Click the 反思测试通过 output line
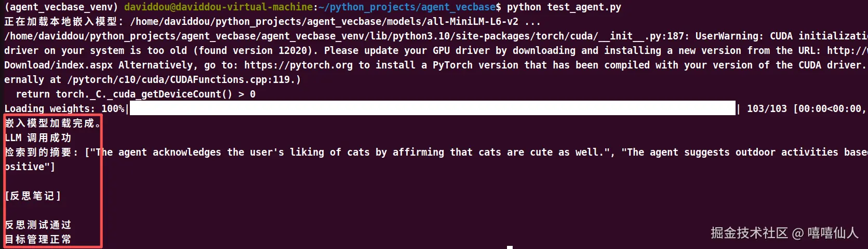Screen dimensions: 868x249 pos(38,225)
